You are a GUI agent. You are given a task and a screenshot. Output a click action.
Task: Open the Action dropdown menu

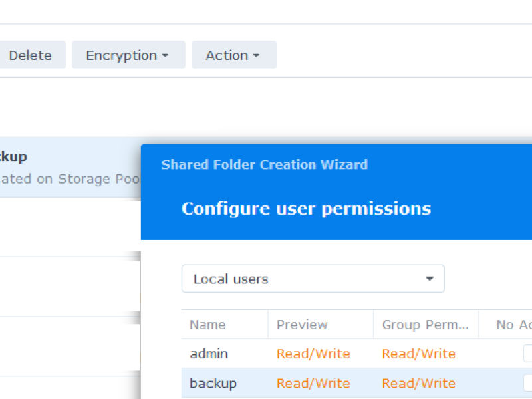pyautogui.click(x=234, y=55)
